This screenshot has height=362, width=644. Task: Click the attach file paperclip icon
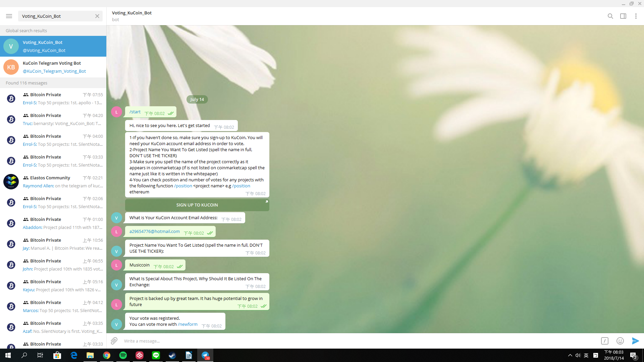[114, 341]
